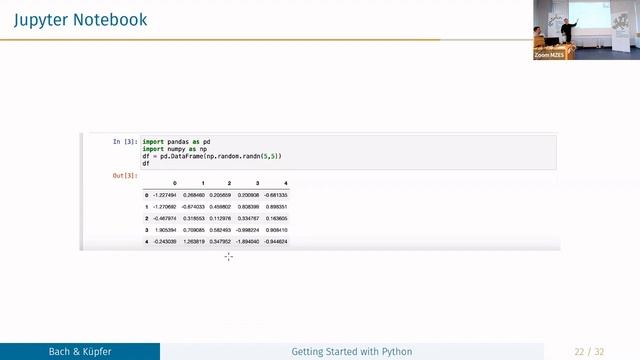640x360 pixels.
Task: Click the cell value 0.318553 in row 2
Action: pyautogui.click(x=194, y=218)
